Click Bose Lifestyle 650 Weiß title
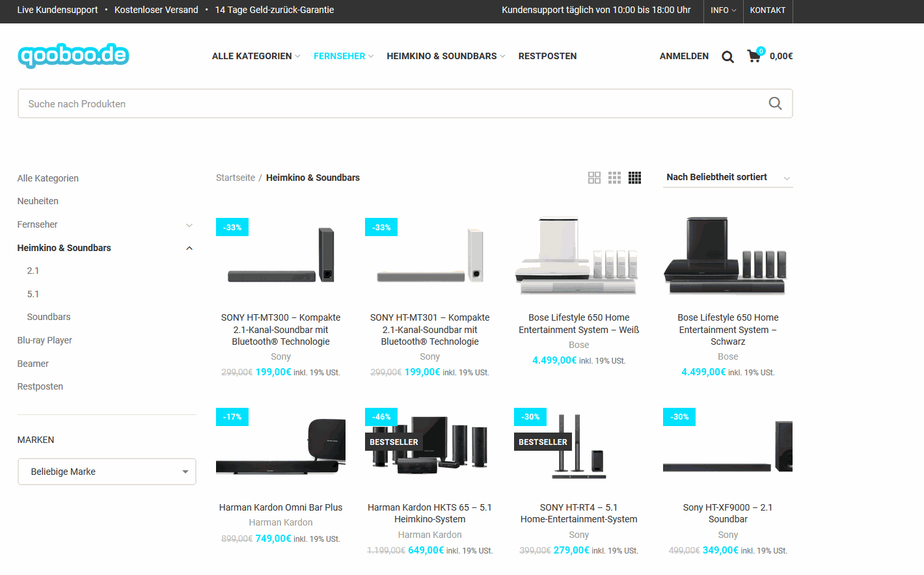 coord(578,324)
